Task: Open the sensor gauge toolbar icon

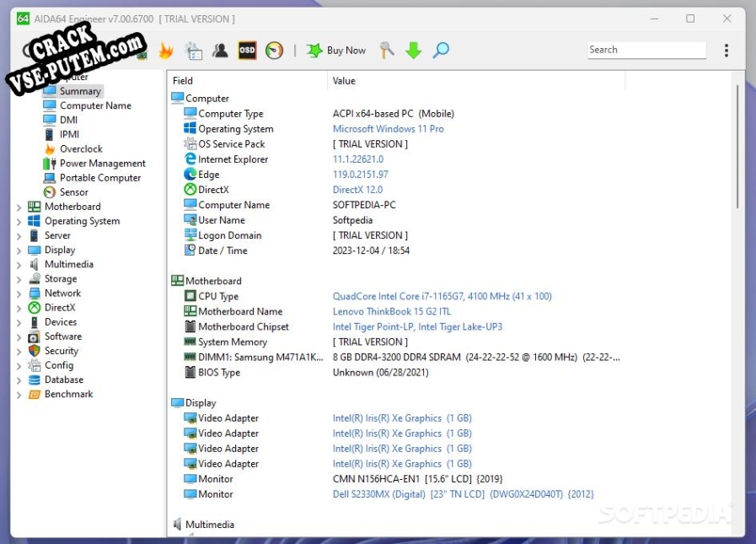Action: (274, 51)
